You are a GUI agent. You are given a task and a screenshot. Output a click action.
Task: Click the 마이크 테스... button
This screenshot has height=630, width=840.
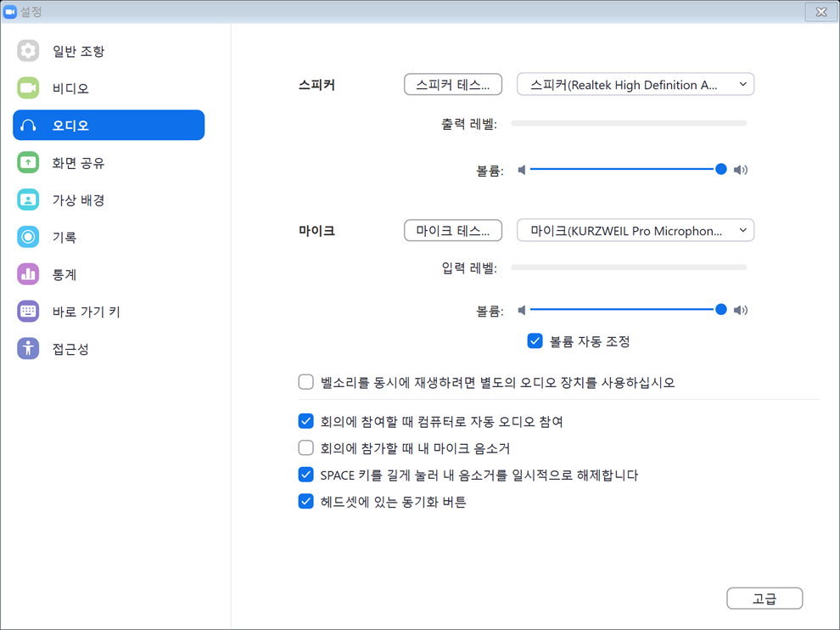[x=453, y=231]
